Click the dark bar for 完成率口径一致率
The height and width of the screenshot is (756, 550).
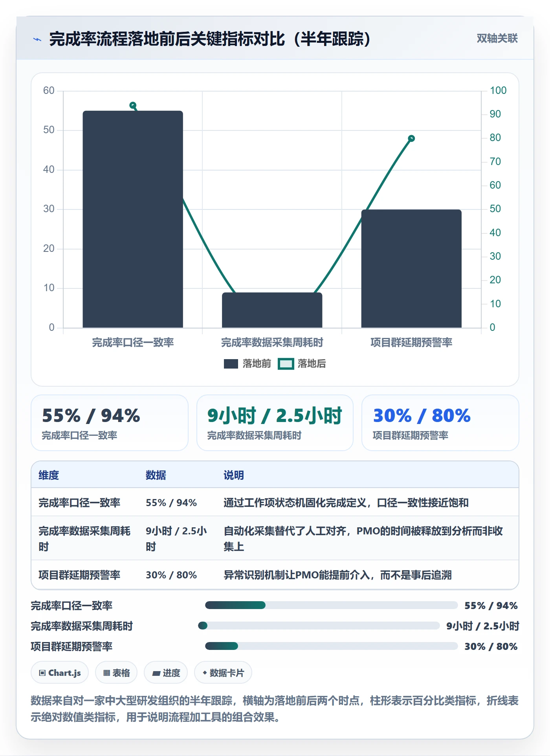[x=133, y=219]
